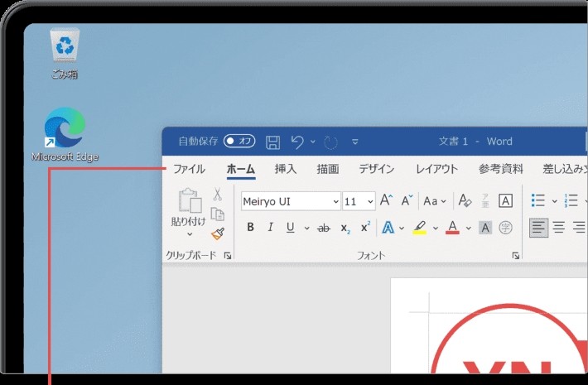Screen dimensions: 588x385
Task: Select the Format Painter brush icon
Action: click(x=218, y=234)
